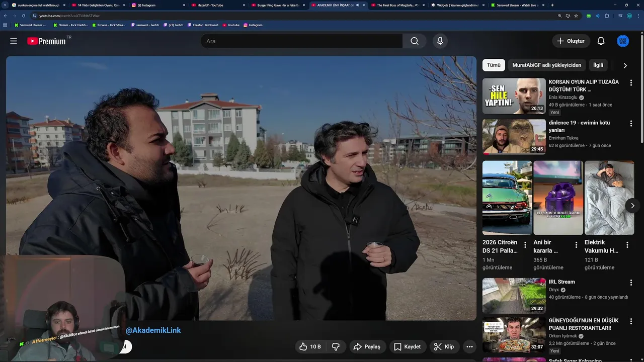The height and width of the screenshot is (362, 644).
Task: Open Enis Kirazoglu channel link
Action: click(x=563, y=98)
